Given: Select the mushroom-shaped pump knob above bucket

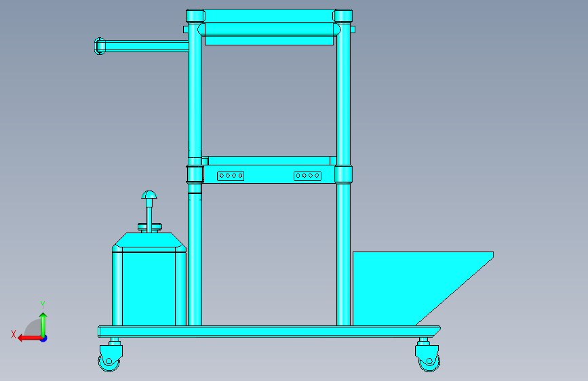Looking at the screenshot, I should [x=149, y=195].
